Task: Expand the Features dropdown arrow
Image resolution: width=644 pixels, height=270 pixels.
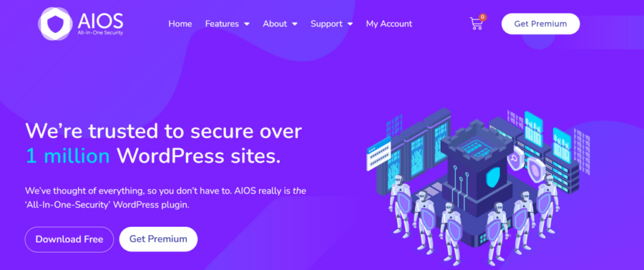Action: coord(247,24)
